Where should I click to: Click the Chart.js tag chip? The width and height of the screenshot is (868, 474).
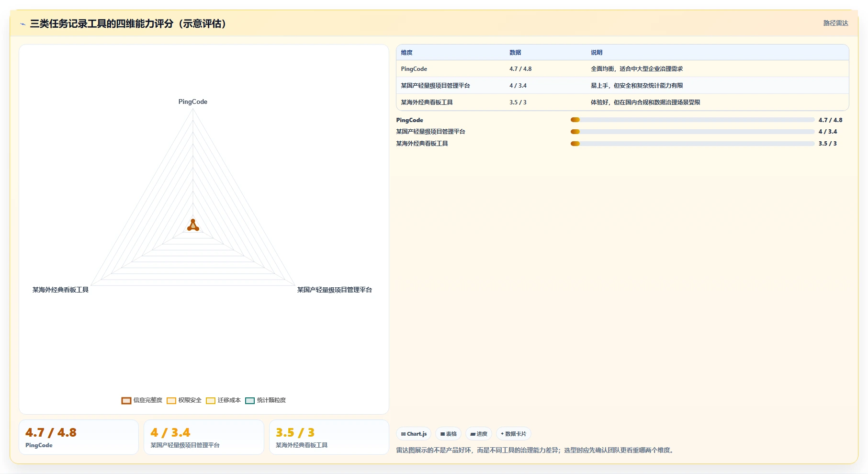tap(414, 434)
